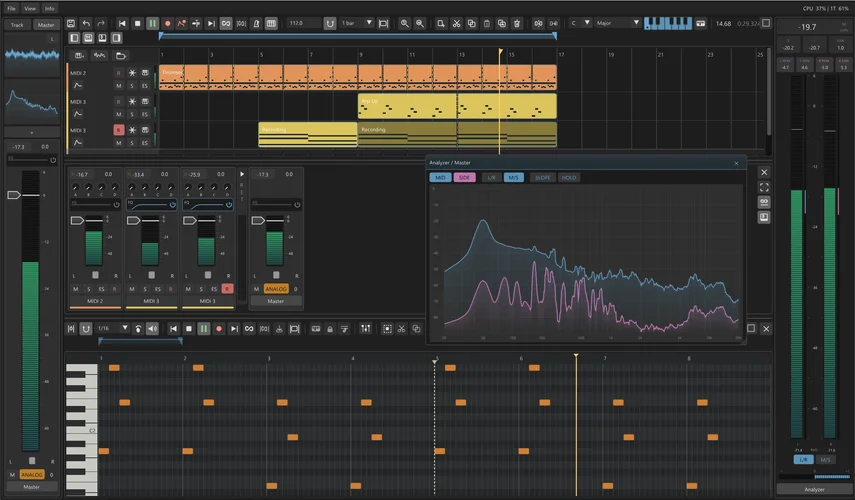
Task: Edit the tempo field showing 112.0
Action: tap(303, 23)
